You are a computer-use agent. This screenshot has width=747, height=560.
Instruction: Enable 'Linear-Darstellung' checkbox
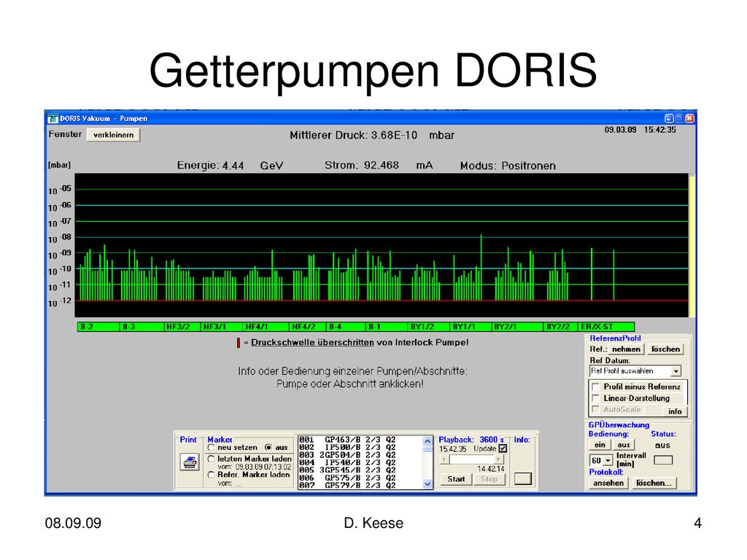coord(595,398)
